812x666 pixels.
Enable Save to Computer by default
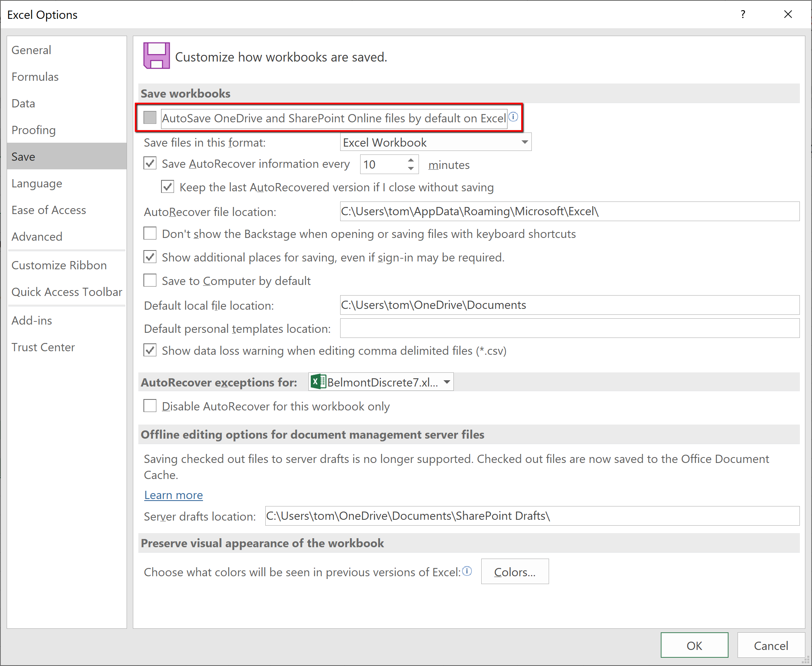[150, 280]
